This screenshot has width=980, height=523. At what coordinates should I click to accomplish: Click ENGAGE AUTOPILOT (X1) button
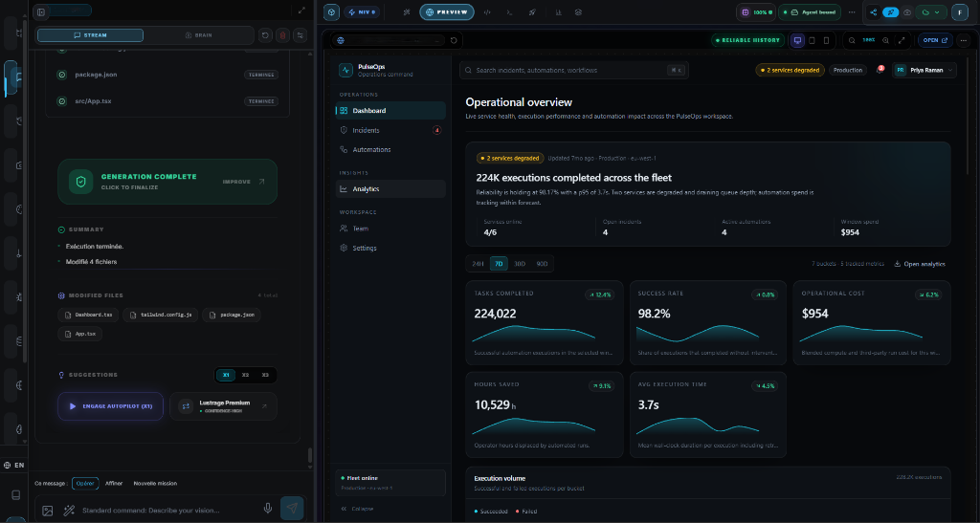pos(111,406)
